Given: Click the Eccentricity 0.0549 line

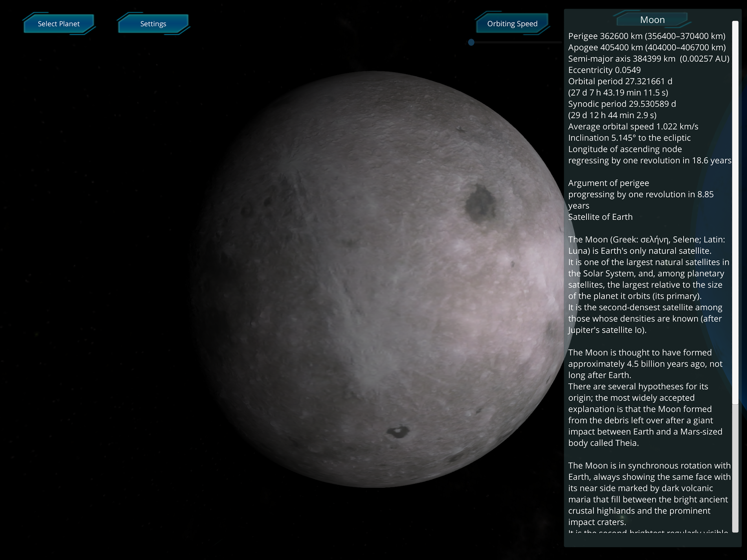Looking at the screenshot, I should pyautogui.click(x=604, y=70).
